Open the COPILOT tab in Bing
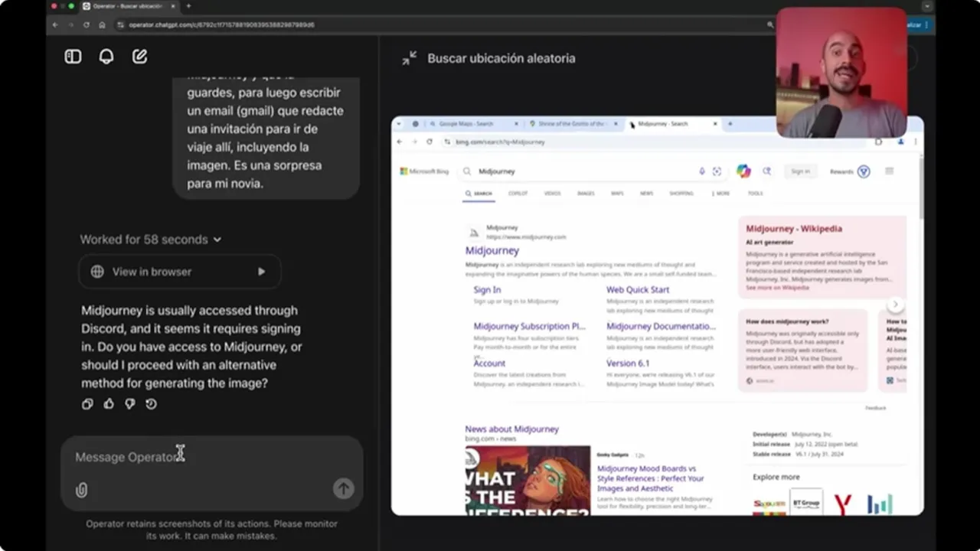This screenshot has height=551, width=980. click(518, 194)
